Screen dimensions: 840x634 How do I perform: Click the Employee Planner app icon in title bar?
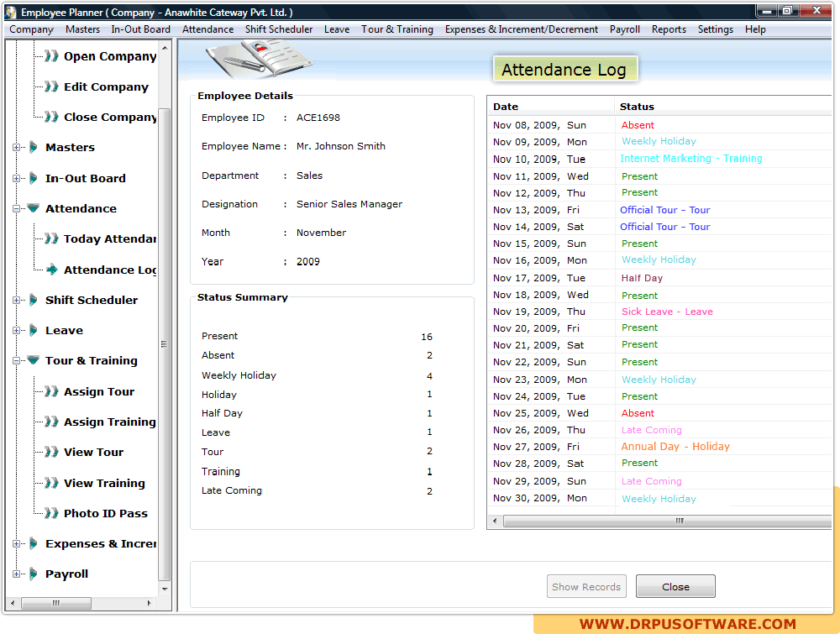[11, 12]
